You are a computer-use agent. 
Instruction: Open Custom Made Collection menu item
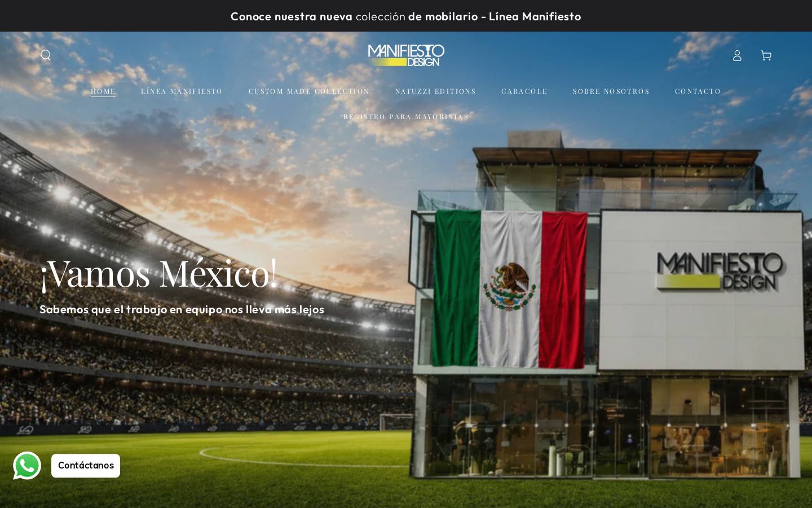[x=309, y=91]
